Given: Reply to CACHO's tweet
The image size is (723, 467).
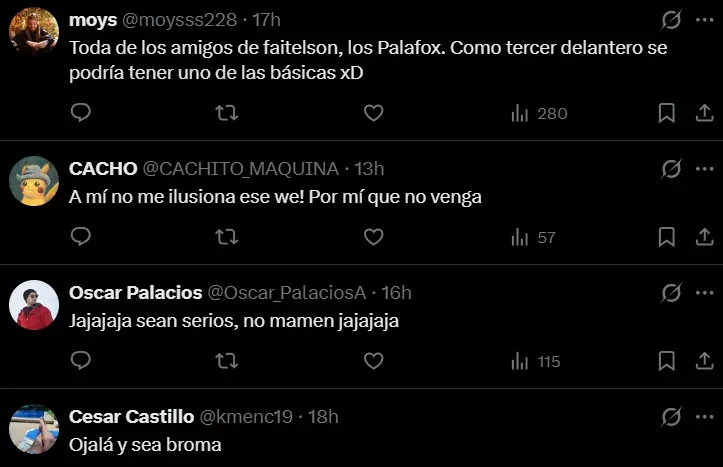Looking at the screenshot, I should (x=81, y=237).
